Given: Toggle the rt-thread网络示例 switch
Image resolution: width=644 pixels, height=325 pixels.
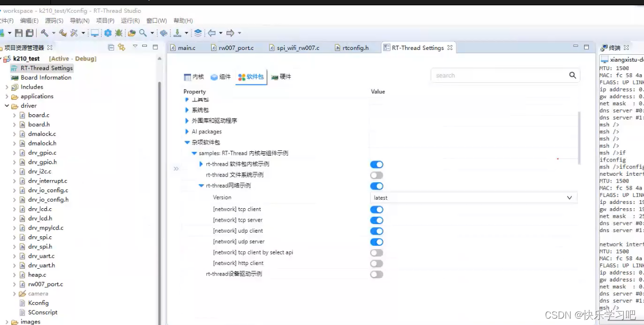Looking at the screenshot, I should pyautogui.click(x=377, y=186).
